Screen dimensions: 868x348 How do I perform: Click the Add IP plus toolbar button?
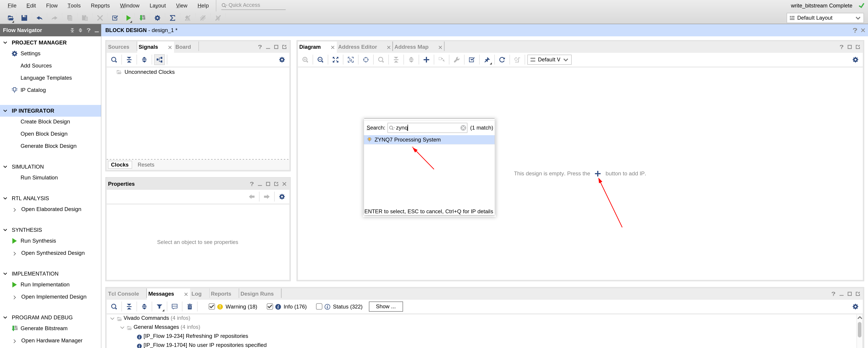pos(426,60)
